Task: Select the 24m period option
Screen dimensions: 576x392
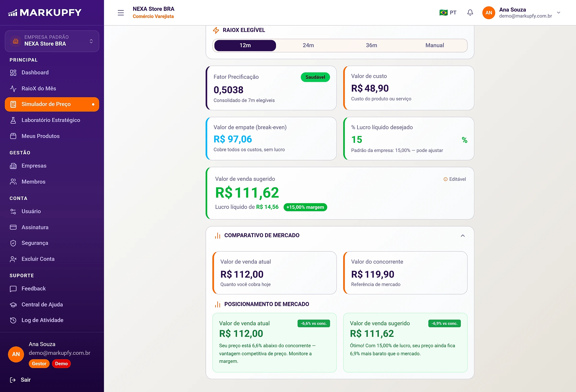Action: (308, 45)
